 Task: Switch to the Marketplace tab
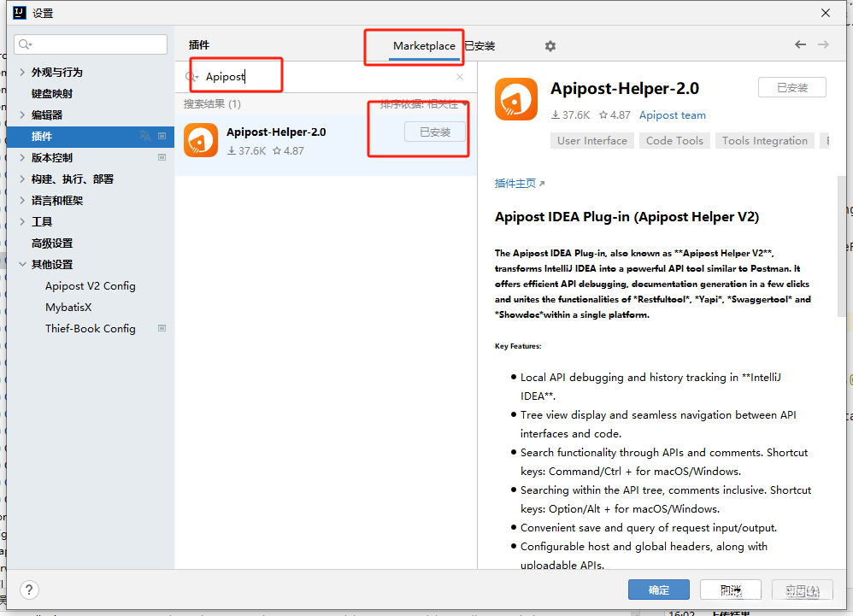coord(424,46)
